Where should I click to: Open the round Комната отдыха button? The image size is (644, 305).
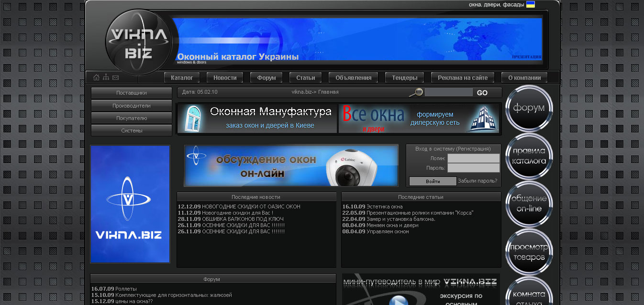click(x=529, y=291)
